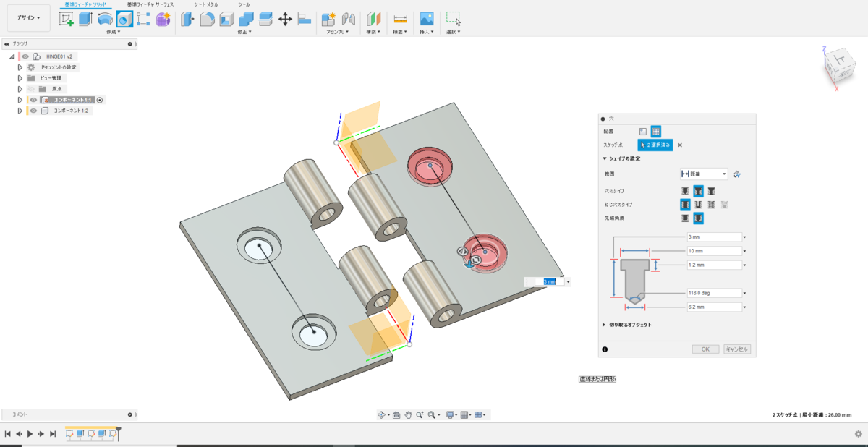
Task: Select the Offset Face tool
Action: [265, 20]
